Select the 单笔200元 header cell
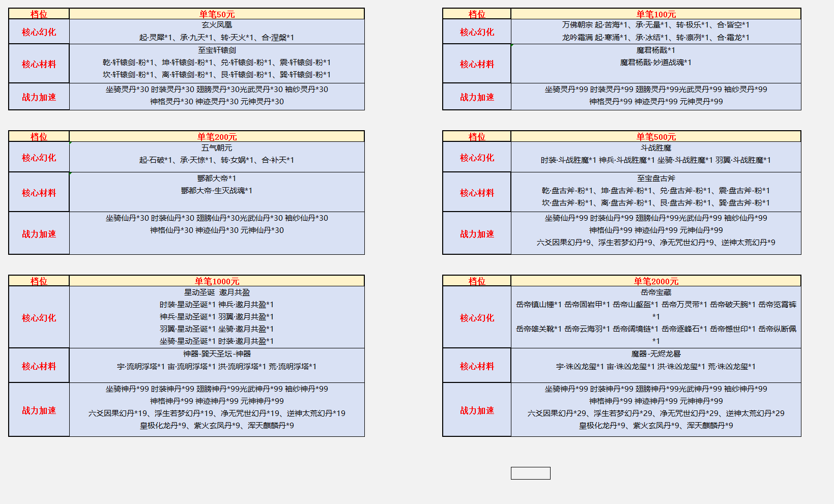834x504 pixels. click(x=217, y=137)
